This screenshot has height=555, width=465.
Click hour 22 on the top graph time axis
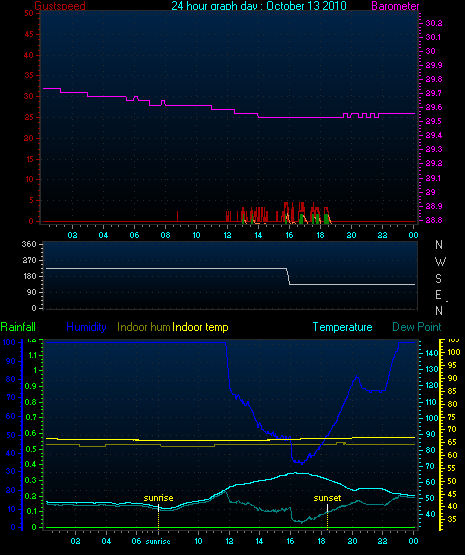point(382,235)
